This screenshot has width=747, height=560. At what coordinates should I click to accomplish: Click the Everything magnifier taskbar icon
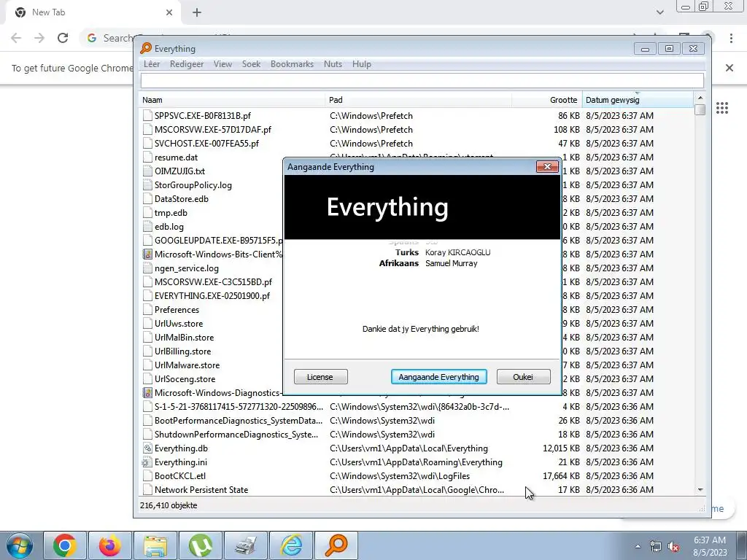pyautogui.click(x=336, y=545)
